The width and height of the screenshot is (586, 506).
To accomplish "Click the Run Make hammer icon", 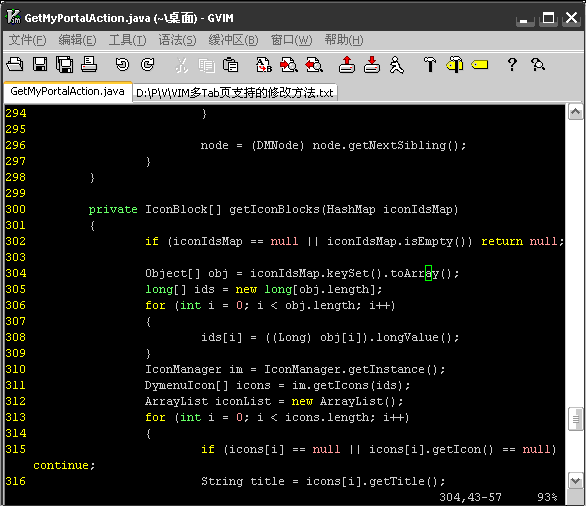I will (x=429, y=65).
